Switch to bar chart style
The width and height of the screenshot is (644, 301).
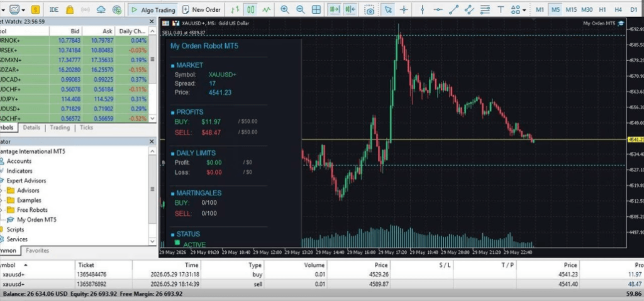click(235, 9)
